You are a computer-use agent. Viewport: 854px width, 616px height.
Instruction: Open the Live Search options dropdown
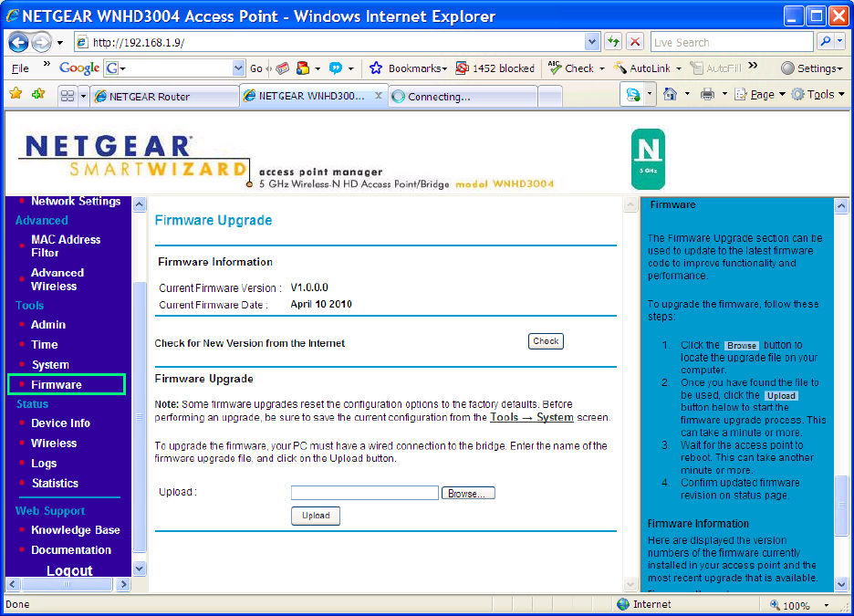pyautogui.click(x=840, y=42)
